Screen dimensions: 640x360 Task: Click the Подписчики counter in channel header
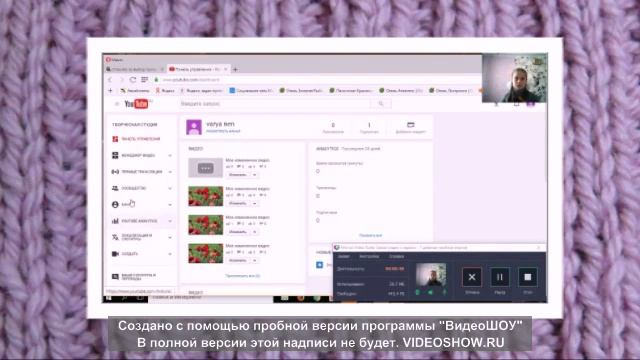(x=369, y=128)
